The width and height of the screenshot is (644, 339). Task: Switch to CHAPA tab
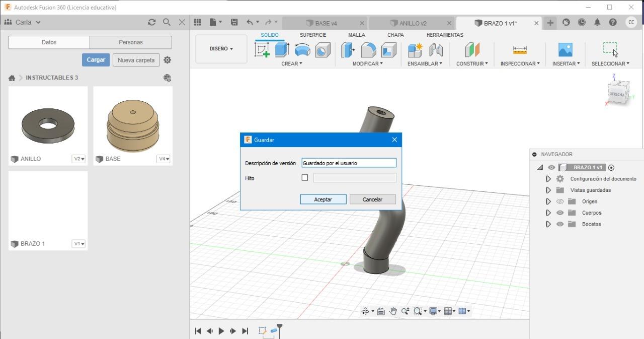click(395, 35)
